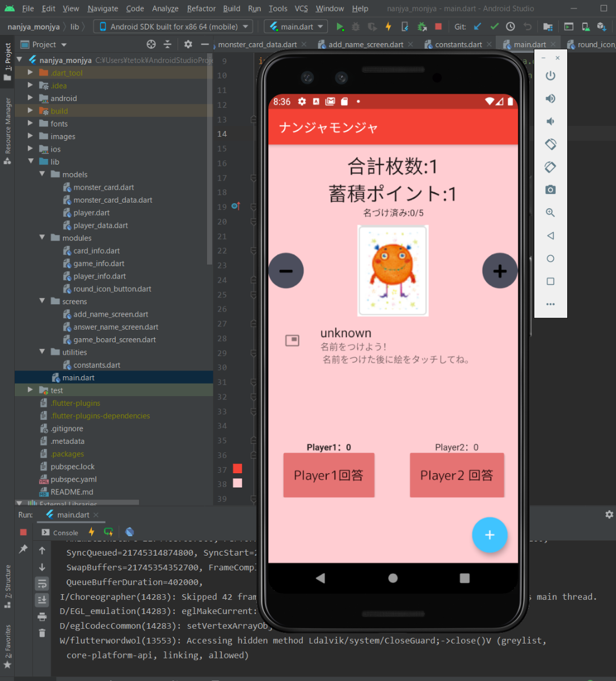
Task: Tap the dark round plus button beside the card
Action: [x=500, y=271]
